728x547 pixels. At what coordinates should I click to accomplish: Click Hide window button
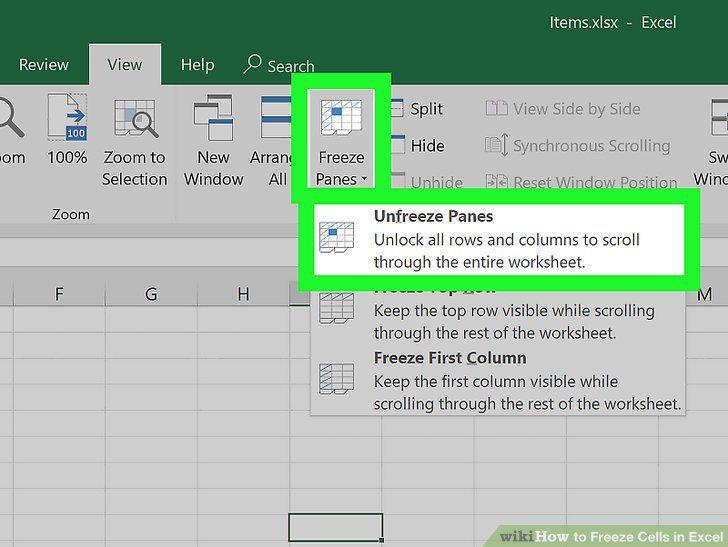418,146
